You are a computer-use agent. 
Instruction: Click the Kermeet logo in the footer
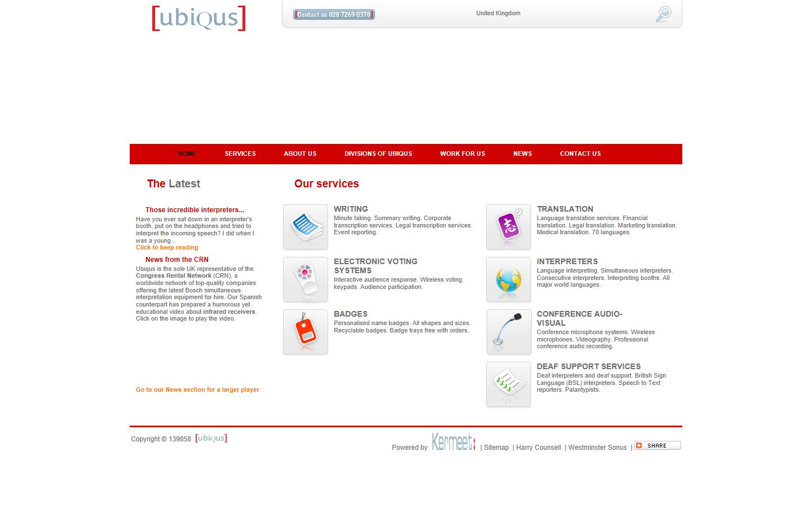point(453,443)
